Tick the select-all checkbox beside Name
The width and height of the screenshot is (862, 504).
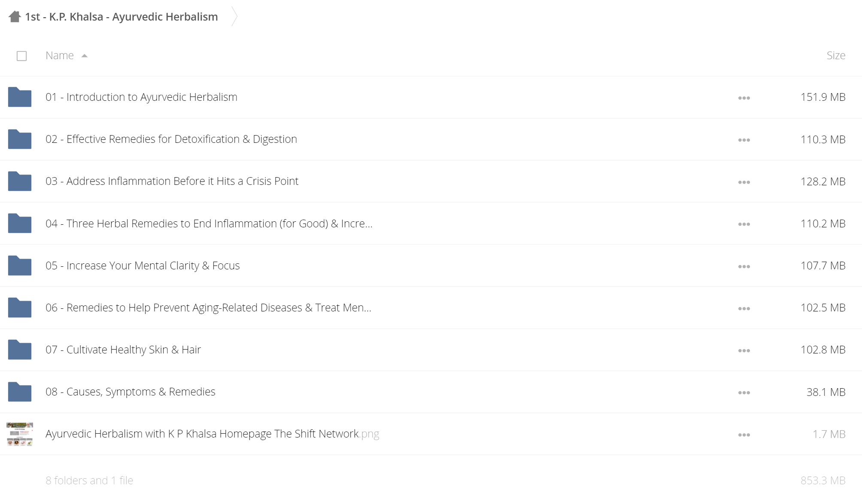[x=21, y=56]
